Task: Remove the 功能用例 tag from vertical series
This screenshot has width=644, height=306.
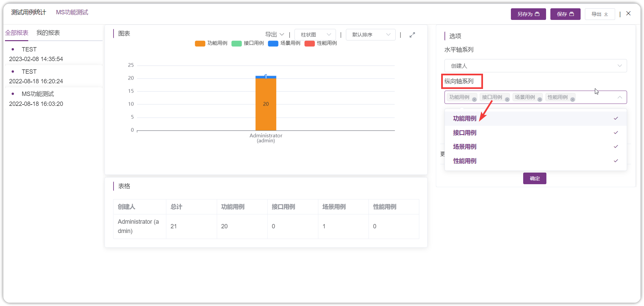Action: click(474, 100)
